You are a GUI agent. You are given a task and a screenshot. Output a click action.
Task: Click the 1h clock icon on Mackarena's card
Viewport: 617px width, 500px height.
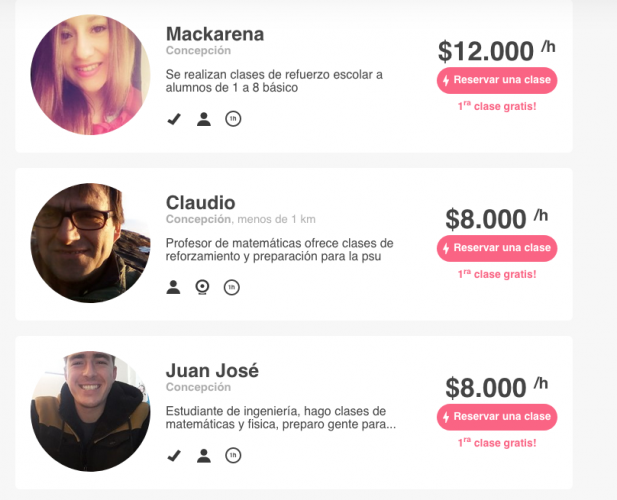[233, 119]
